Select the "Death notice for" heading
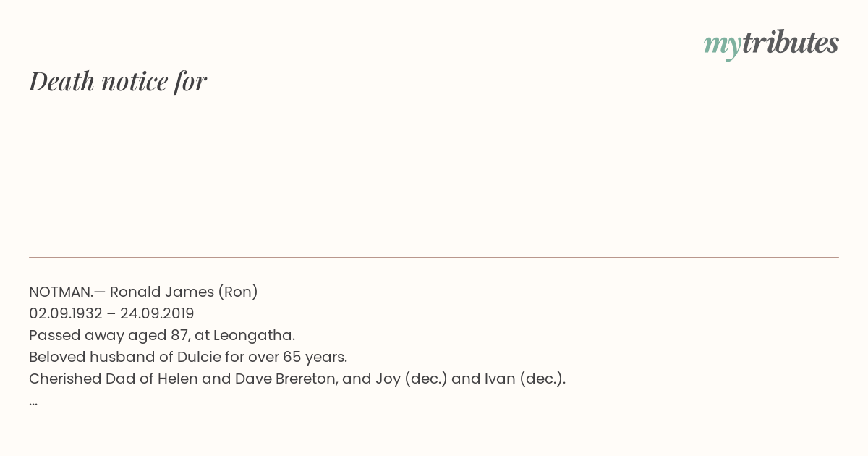Viewport: 868px width, 456px height. (x=118, y=81)
